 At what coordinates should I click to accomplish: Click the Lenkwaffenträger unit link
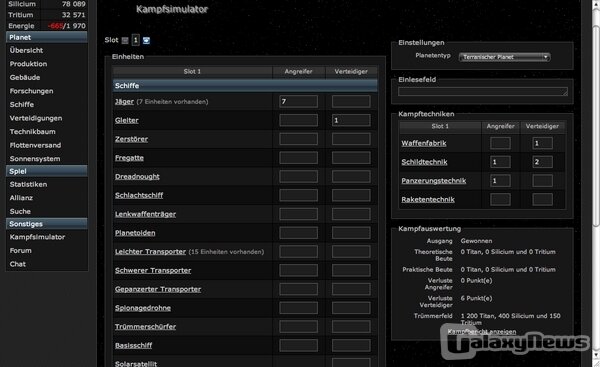point(145,214)
